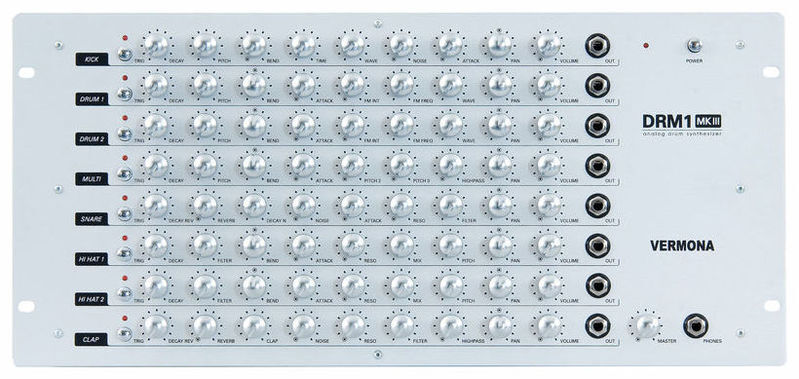The width and height of the screenshot is (799, 379).
Task: Click the CLAP channel VOLUME knob
Action: (549, 326)
